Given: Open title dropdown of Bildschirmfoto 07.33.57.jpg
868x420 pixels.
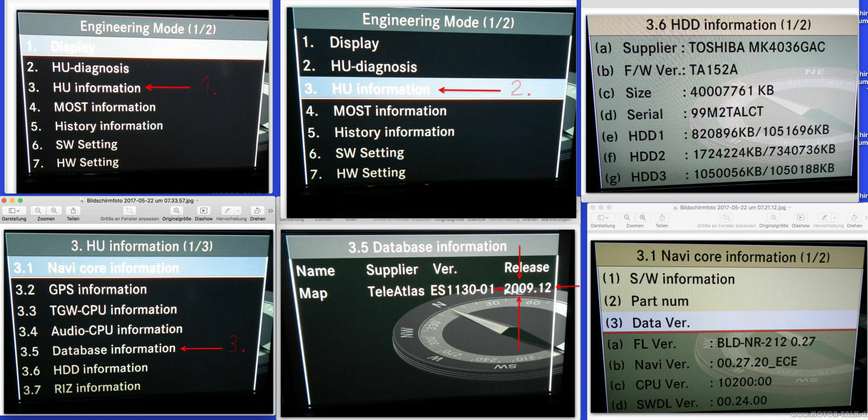Looking at the screenshot, I should click(x=197, y=201).
